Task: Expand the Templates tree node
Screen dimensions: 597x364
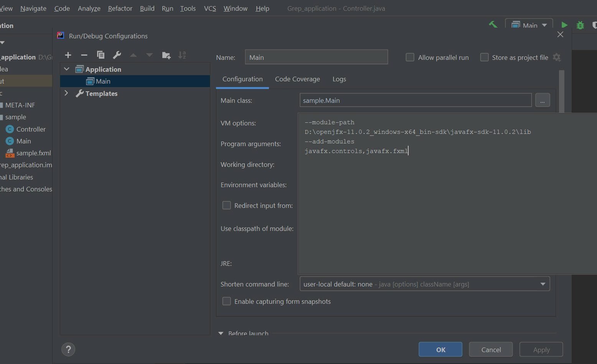Action: point(66,93)
